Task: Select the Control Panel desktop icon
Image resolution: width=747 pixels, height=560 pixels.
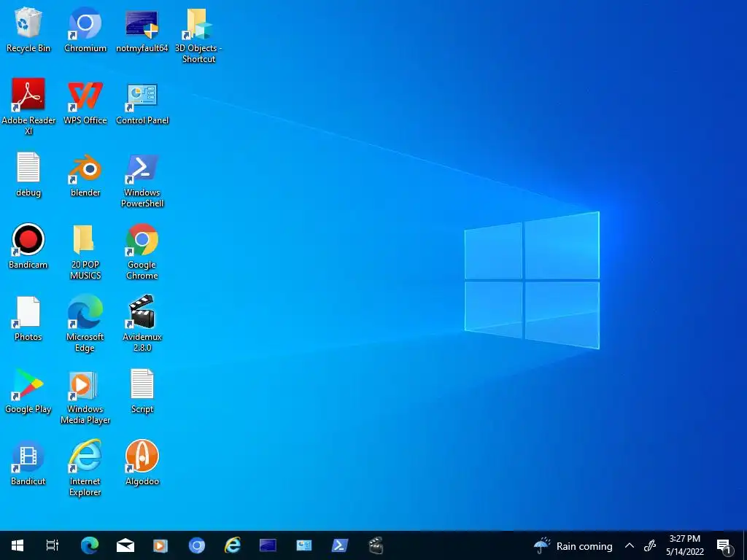Action: pos(142,102)
